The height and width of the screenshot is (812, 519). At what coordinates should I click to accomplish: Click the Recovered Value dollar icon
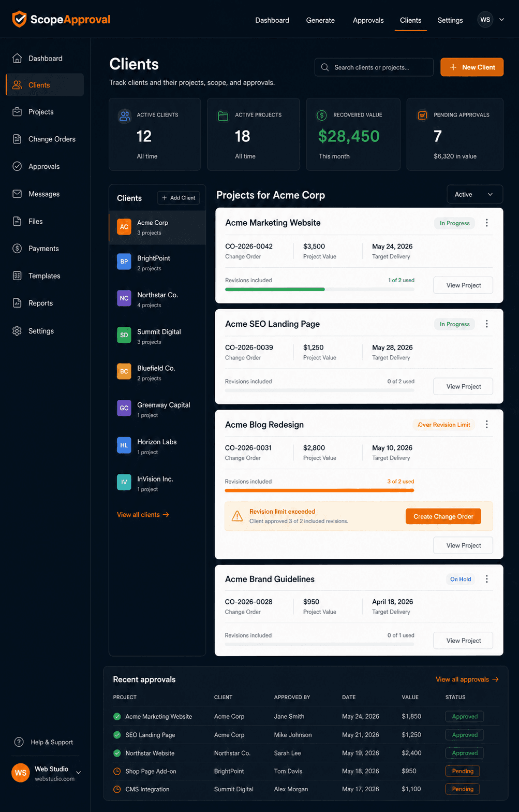pos(321,115)
